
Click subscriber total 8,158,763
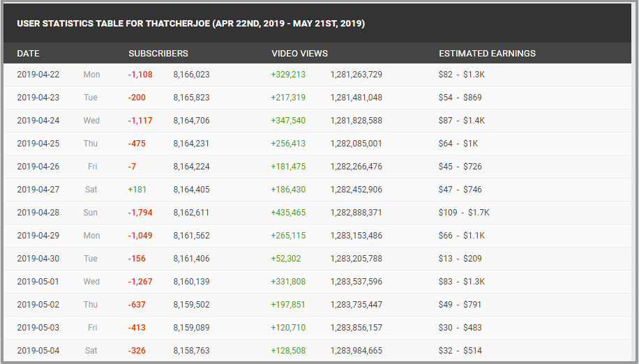point(192,351)
